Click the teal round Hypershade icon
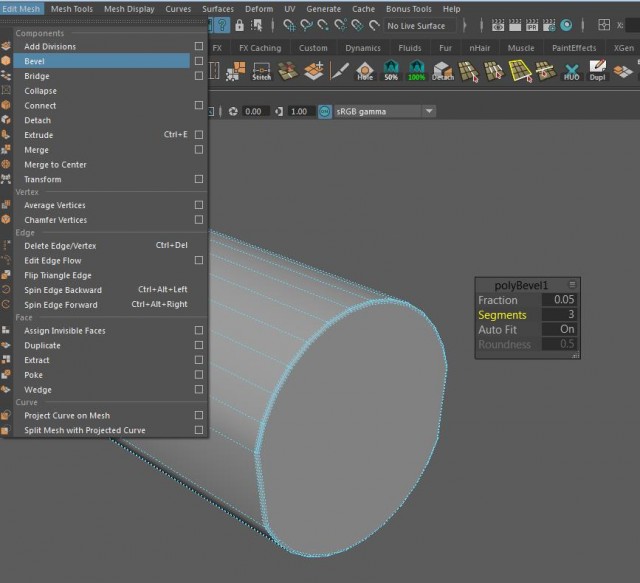This screenshot has width=640, height=583. pyautogui.click(x=566, y=25)
